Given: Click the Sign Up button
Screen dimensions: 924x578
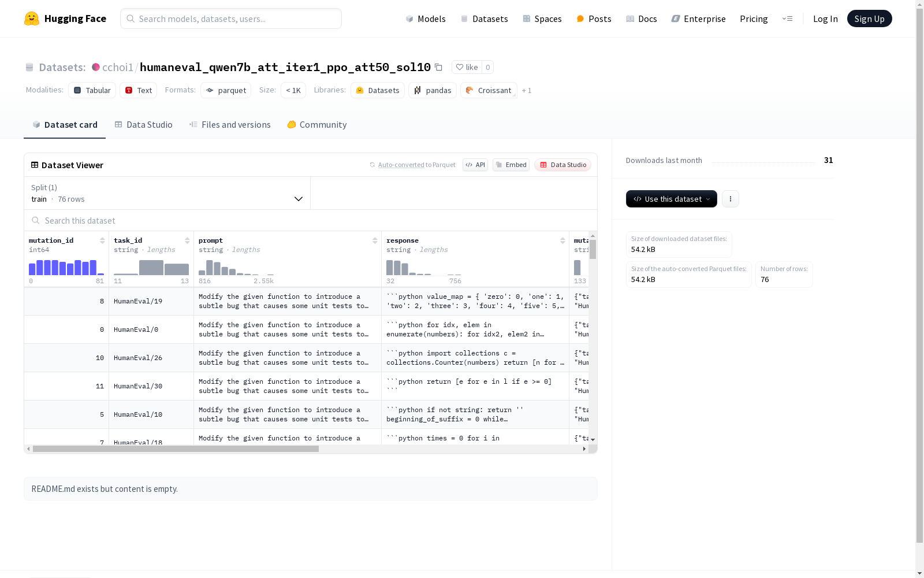Looking at the screenshot, I should 869,18.
